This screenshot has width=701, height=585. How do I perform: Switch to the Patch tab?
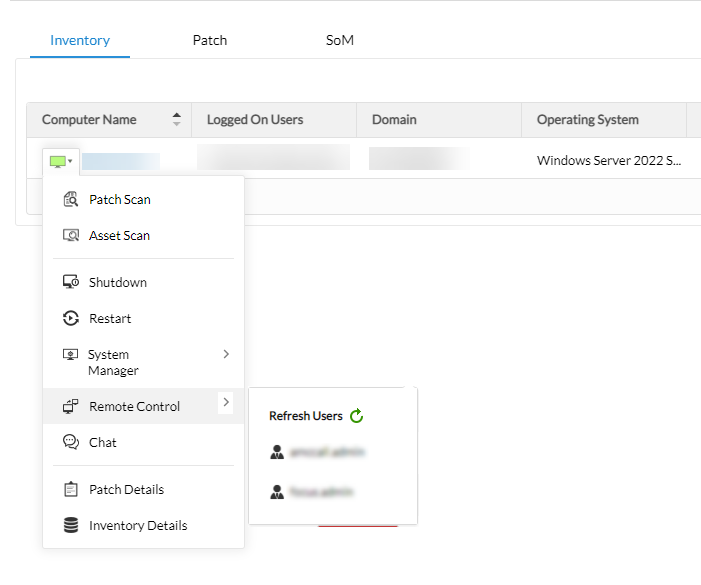[210, 40]
